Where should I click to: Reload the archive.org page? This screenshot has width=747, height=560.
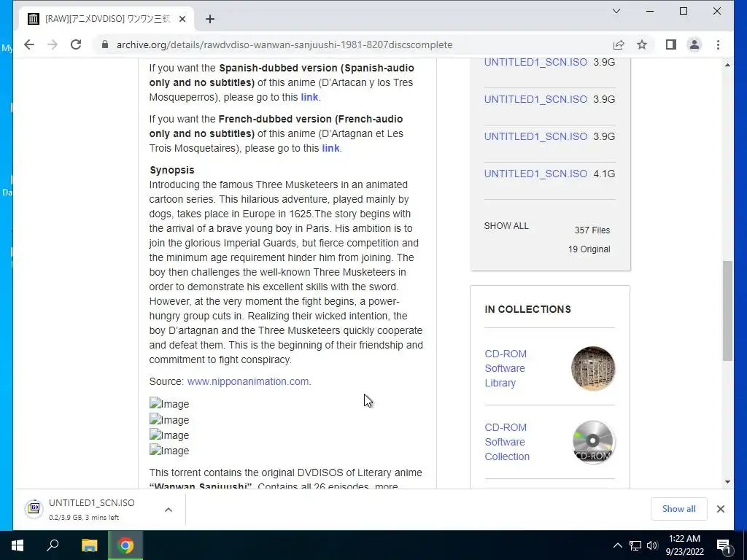[x=76, y=44]
